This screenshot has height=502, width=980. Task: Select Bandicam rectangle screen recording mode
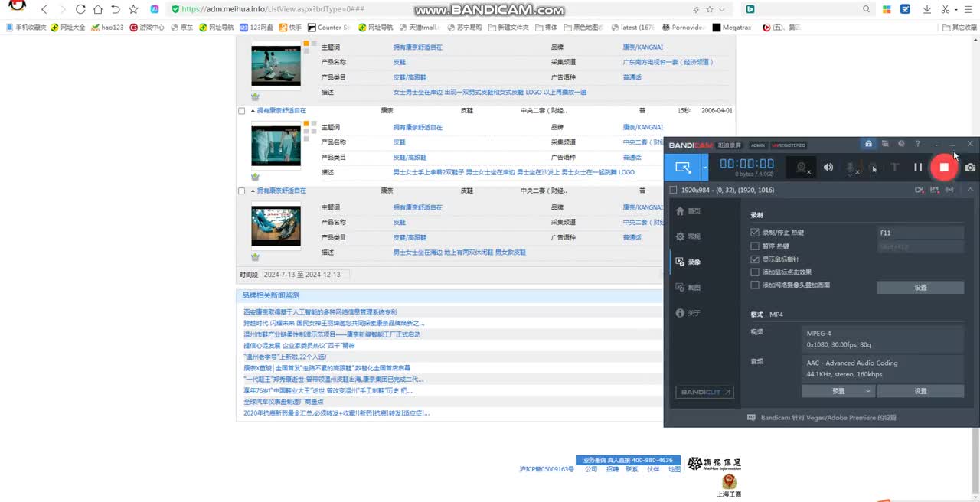683,168
